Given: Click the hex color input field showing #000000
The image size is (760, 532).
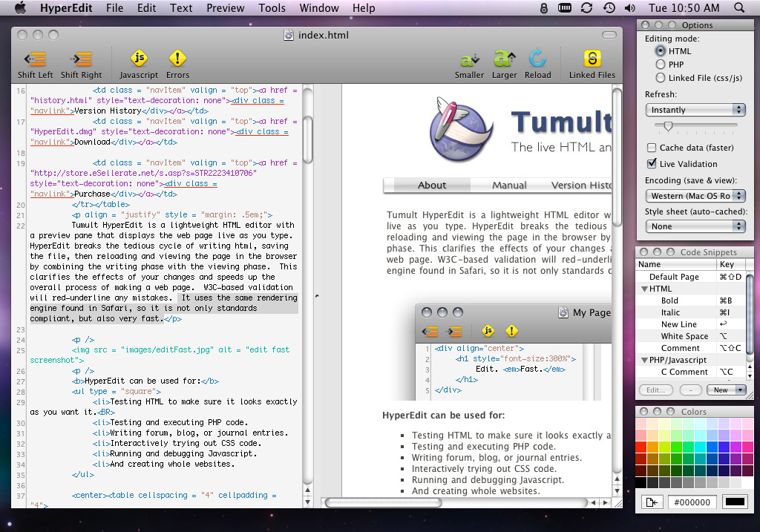Looking at the screenshot, I should tap(692, 502).
